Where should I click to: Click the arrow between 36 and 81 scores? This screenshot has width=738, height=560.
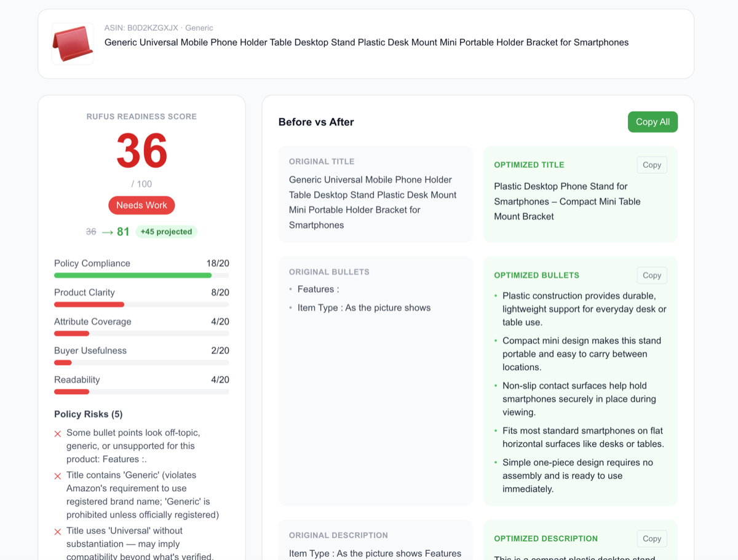(107, 232)
